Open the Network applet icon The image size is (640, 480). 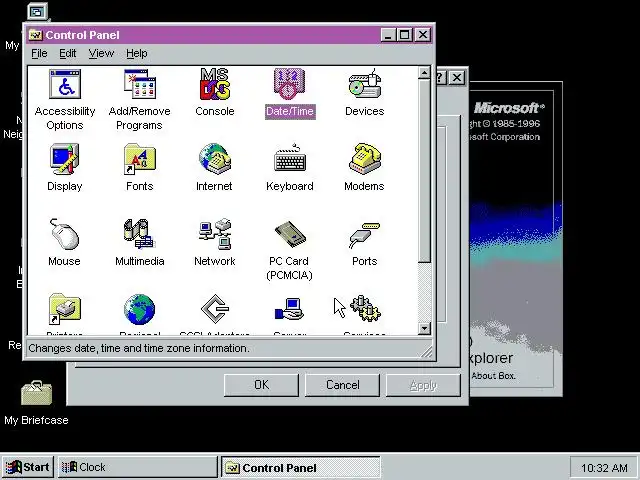click(x=215, y=234)
